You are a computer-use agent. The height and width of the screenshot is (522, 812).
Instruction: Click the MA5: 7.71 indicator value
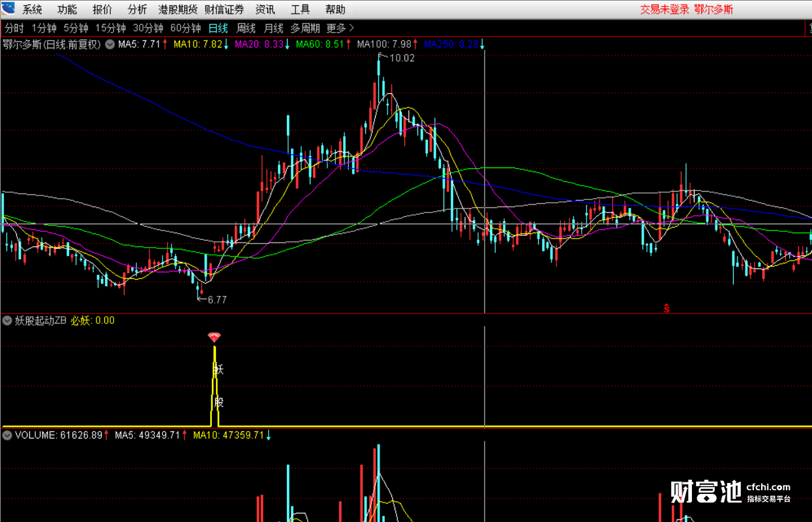(139, 44)
